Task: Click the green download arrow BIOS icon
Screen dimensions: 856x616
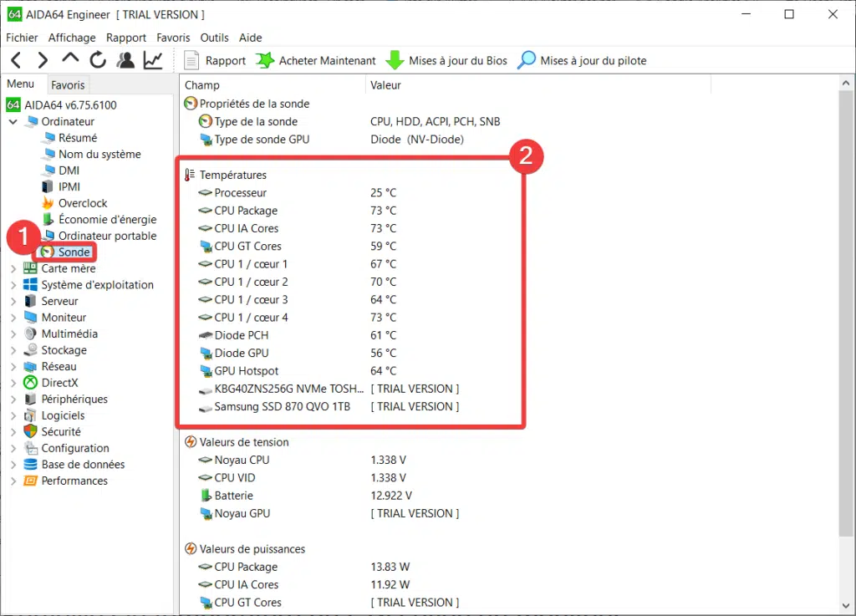Action: click(x=395, y=60)
